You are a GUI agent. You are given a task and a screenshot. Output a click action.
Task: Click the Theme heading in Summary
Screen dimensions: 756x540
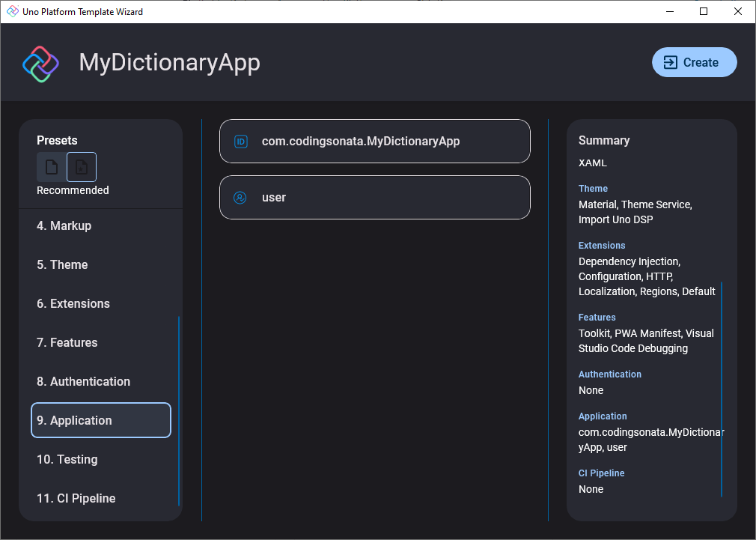click(x=593, y=188)
